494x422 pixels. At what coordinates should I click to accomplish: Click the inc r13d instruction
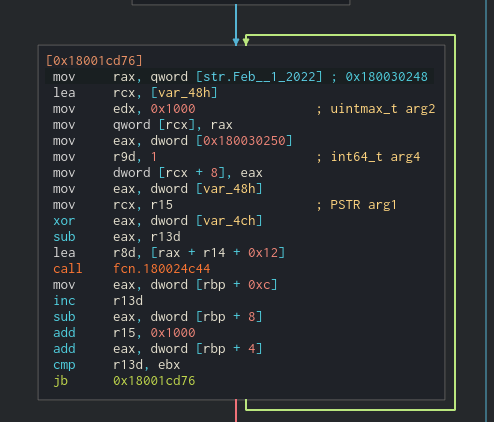tap(98, 301)
